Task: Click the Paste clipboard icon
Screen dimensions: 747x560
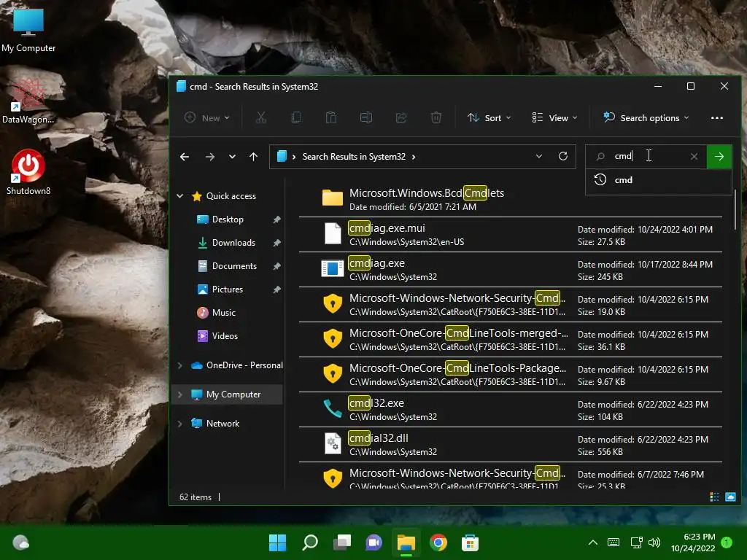Action: pyautogui.click(x=331, y=117)
